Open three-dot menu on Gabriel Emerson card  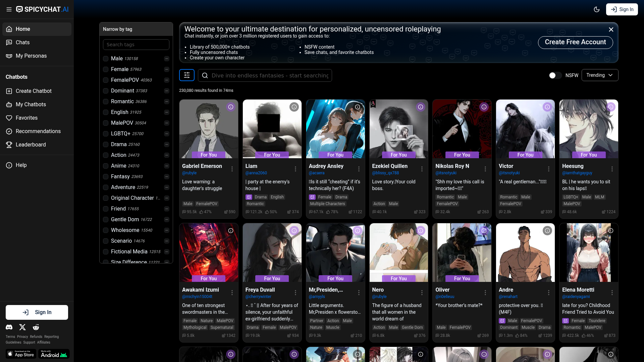(x=232, y=169)
